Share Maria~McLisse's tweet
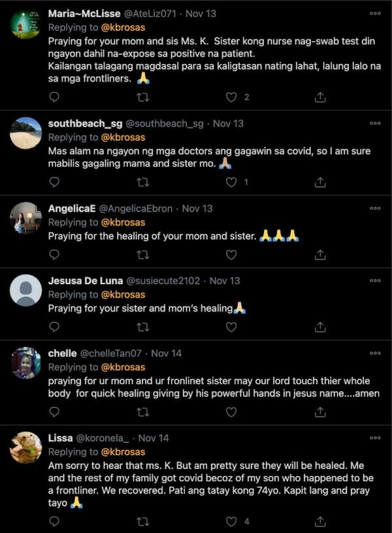Image resolution: width=392 pixels, height=533 pixels. (320, 97)
